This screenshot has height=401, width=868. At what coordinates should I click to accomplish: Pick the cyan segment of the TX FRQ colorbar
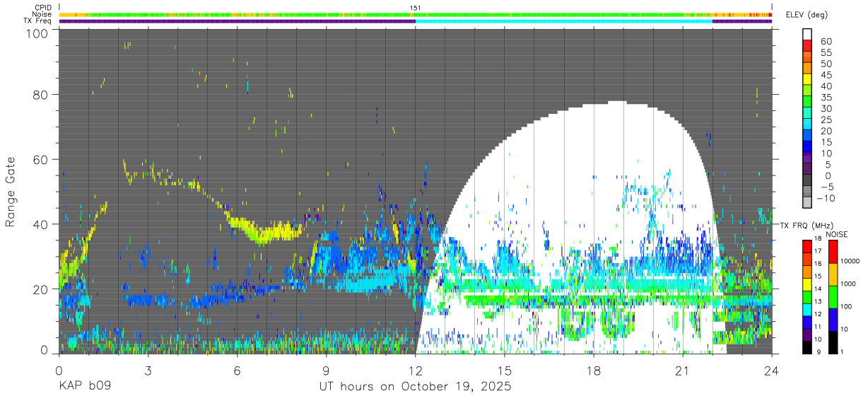[807, 310]
